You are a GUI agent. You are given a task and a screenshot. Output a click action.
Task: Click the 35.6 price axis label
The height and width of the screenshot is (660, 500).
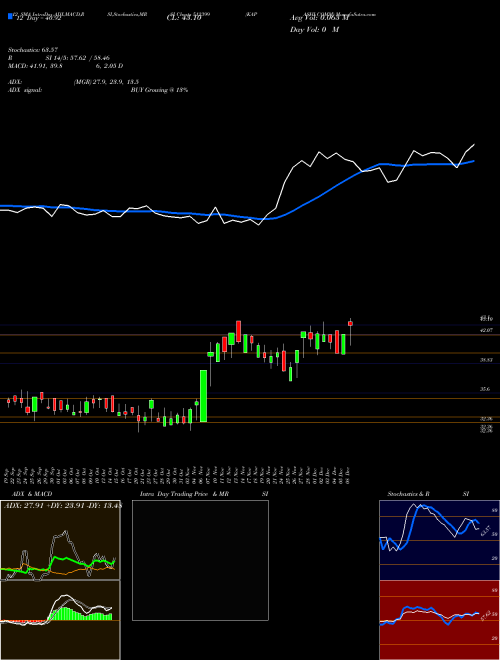click(485, 390)
